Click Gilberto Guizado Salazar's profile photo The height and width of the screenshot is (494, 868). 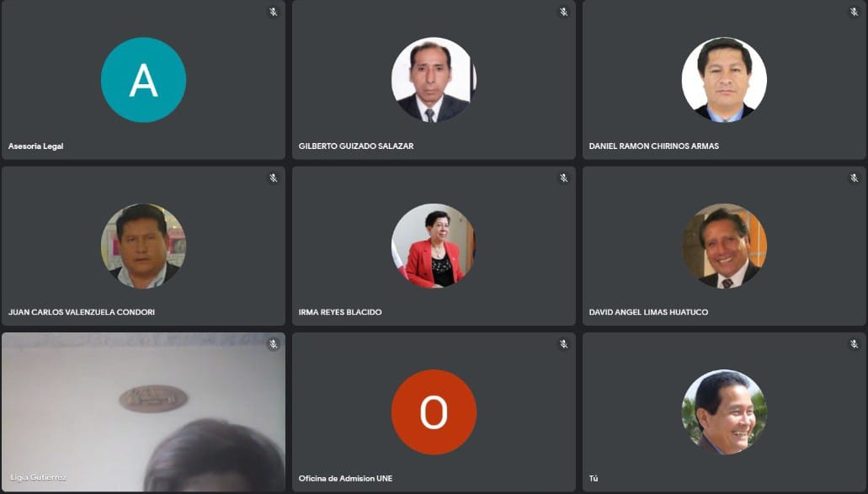pos(434,80)
